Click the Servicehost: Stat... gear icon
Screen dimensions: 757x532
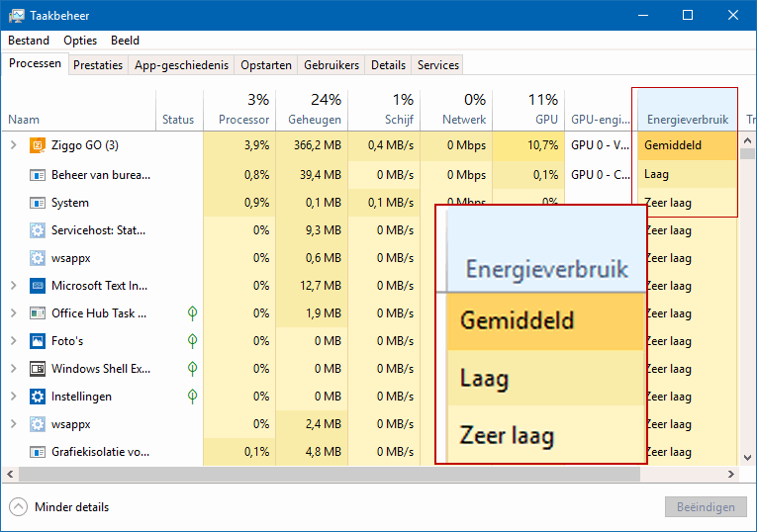coord(38,230)
